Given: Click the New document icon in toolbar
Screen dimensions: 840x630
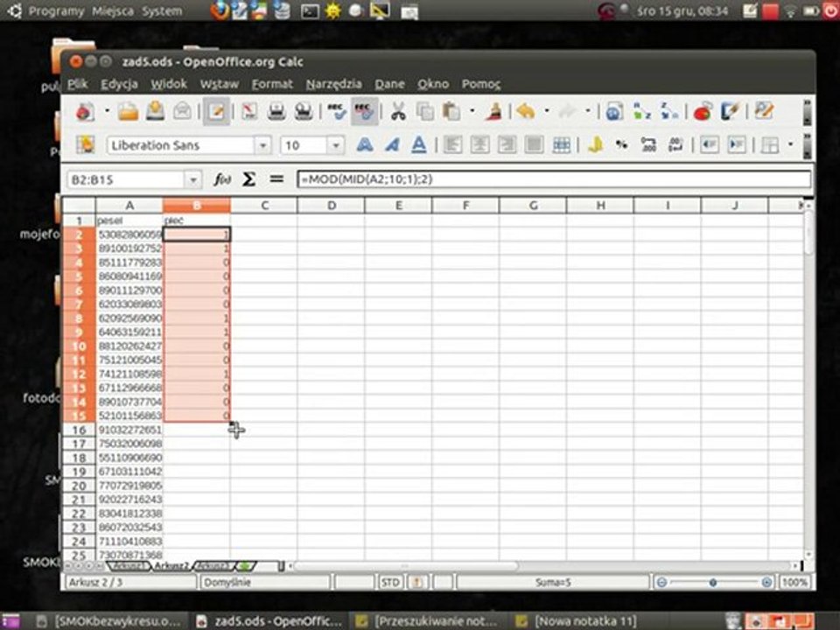Looking at the screenshot, I should click(85, 111).
